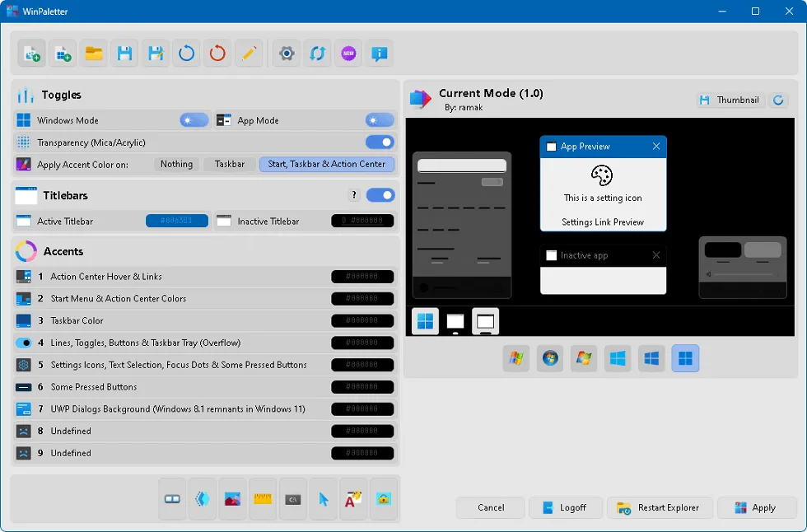807x532 pixels.
Task: Open the cursors editor arrow icon
Action: (x=324, y=499)
